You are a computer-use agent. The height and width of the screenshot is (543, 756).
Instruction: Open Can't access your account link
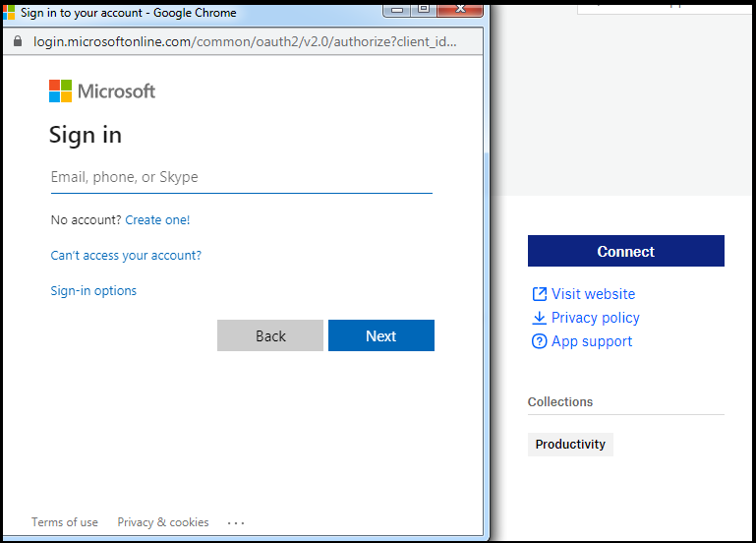coord(126,255)
